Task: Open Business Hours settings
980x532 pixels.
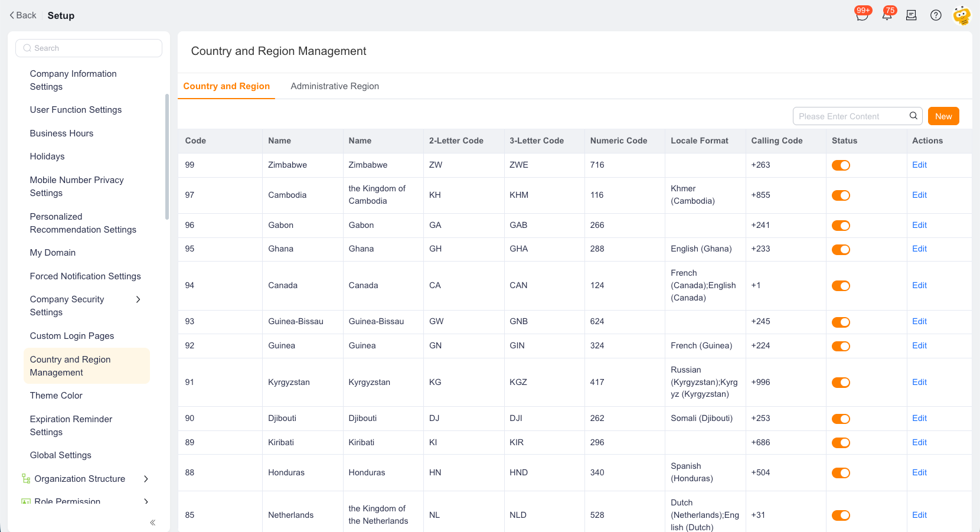Action: 61,133
